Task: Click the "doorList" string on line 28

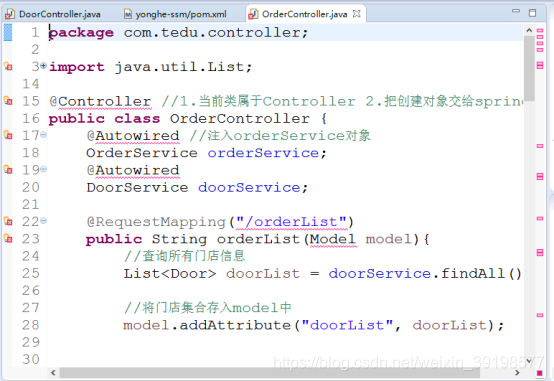Action: (x=347, y=325)
